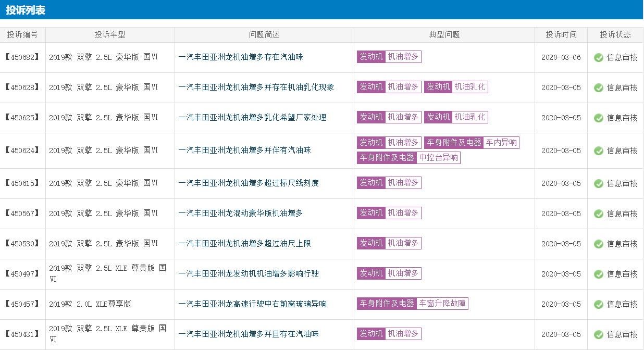The width and height of the screenshot is (644, 351).
Task: View complaint '一汽丰田亚洲龙高速行驶中右前窗玻璃异响'
Action: [x=252, y=304]
